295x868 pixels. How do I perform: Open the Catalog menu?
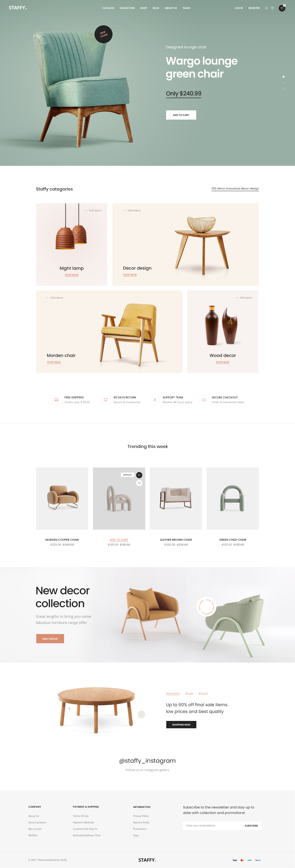click(108, 8)
